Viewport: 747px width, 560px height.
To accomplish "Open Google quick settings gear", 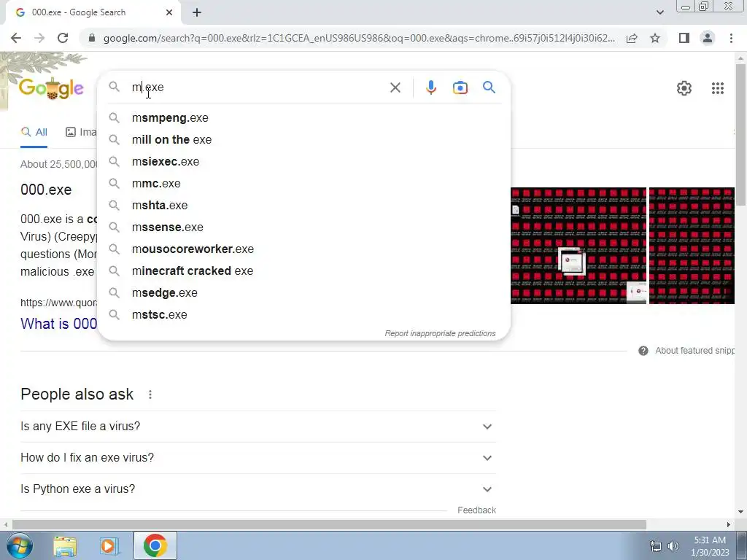I will pyautogui.click(x=684, y=88).
